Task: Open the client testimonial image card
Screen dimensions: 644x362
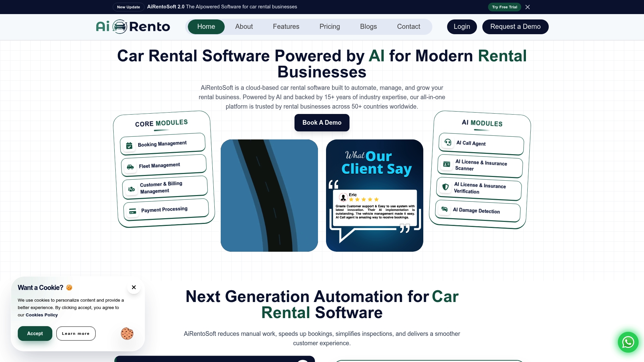Action: point(374,195)
